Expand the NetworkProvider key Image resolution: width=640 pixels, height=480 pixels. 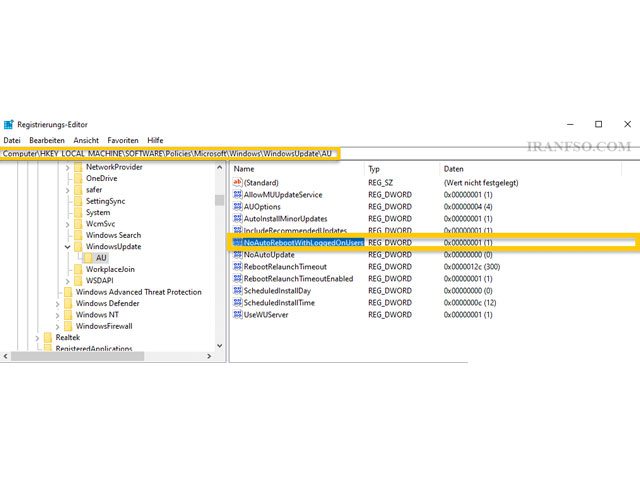coord(67,167)
